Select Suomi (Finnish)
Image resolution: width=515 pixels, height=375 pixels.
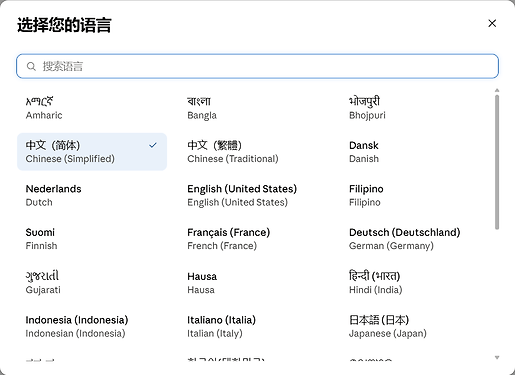[92, 239]
